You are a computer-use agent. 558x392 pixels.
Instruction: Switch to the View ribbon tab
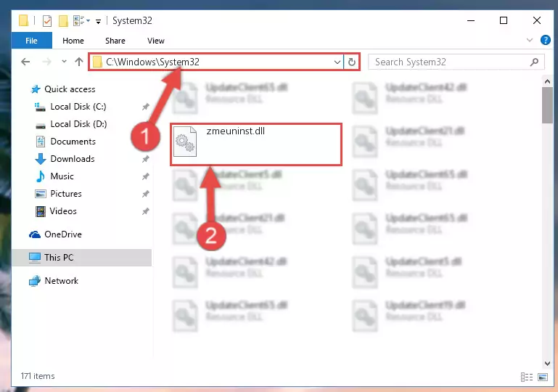pos(156,41)
